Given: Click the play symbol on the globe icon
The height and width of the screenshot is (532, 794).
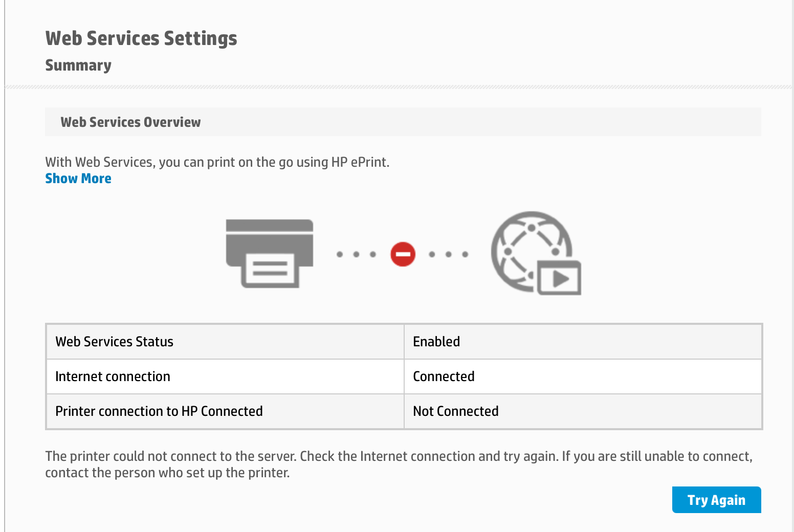Looking at the screenshot, I should pyautogui.click(x=560, y=279).
